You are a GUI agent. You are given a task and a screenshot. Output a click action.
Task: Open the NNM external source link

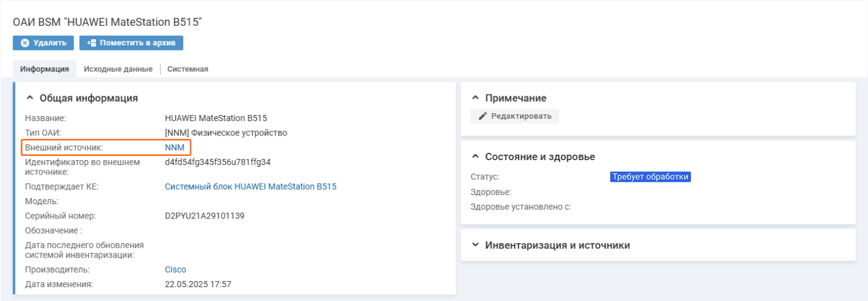[x=175, y=147]
